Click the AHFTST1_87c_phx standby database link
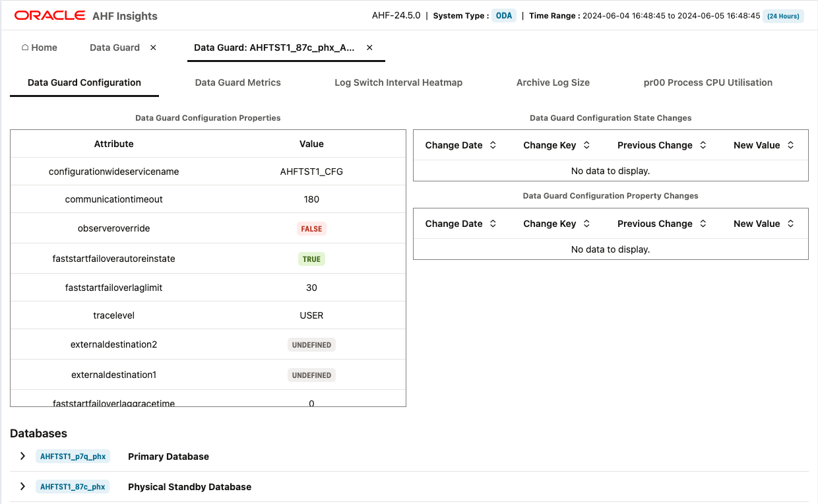This screenshot has height=504, width=818. (x=73, y=486)
